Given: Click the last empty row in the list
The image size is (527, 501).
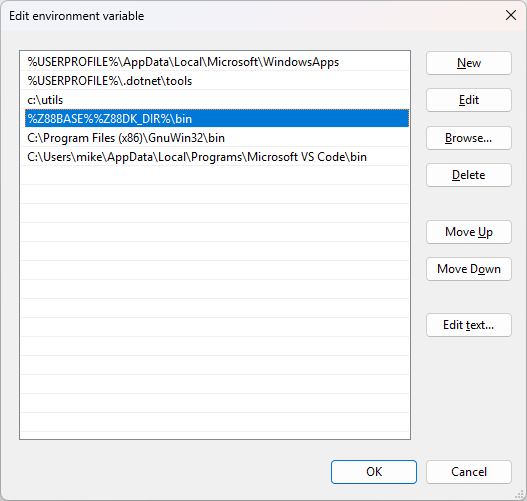Looking at the screenshot, I should (215, 422).
